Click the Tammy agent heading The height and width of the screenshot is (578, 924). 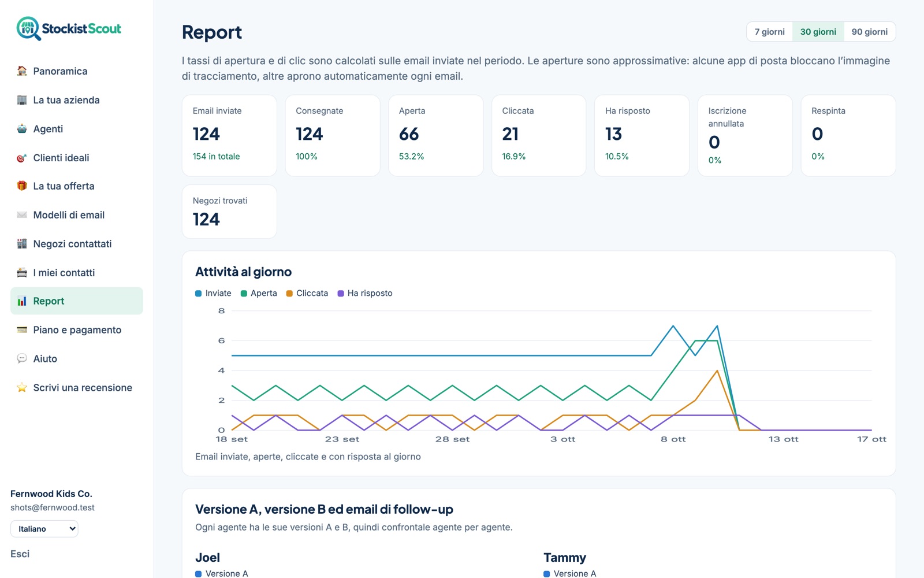564,558
